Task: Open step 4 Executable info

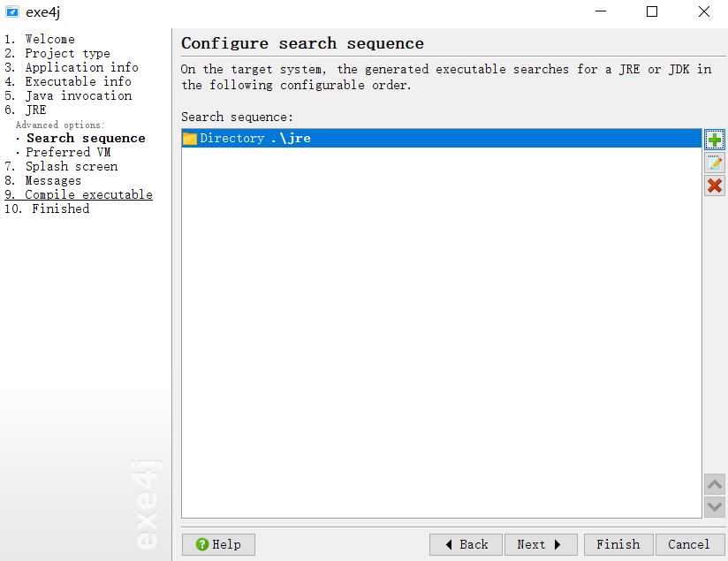Action: pos(68,82)
